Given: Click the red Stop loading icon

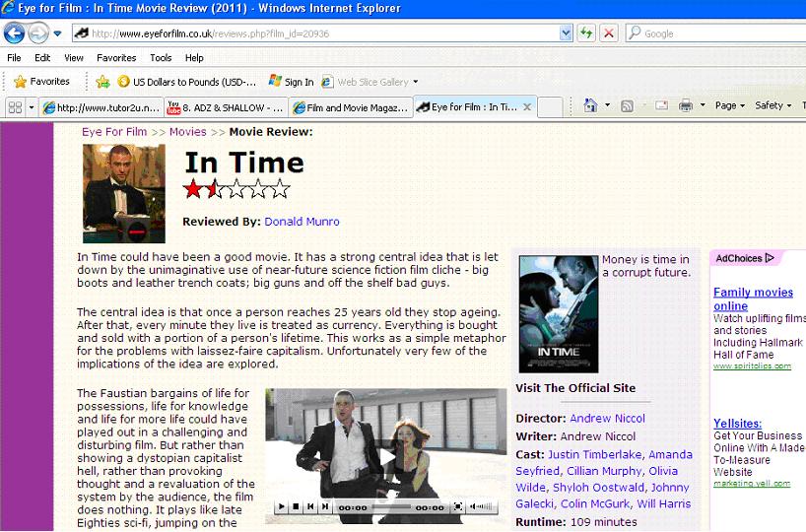Looking at the screenshot, I should 609,33.
